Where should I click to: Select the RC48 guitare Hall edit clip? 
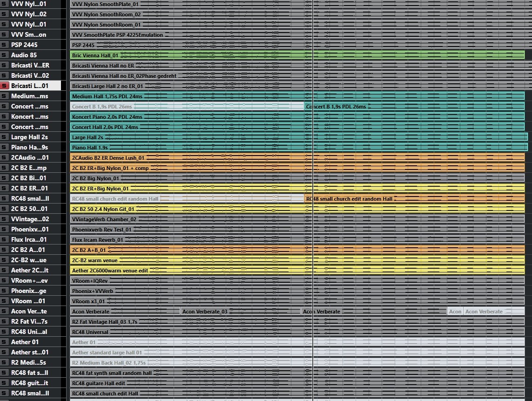(x=233, y=383)
